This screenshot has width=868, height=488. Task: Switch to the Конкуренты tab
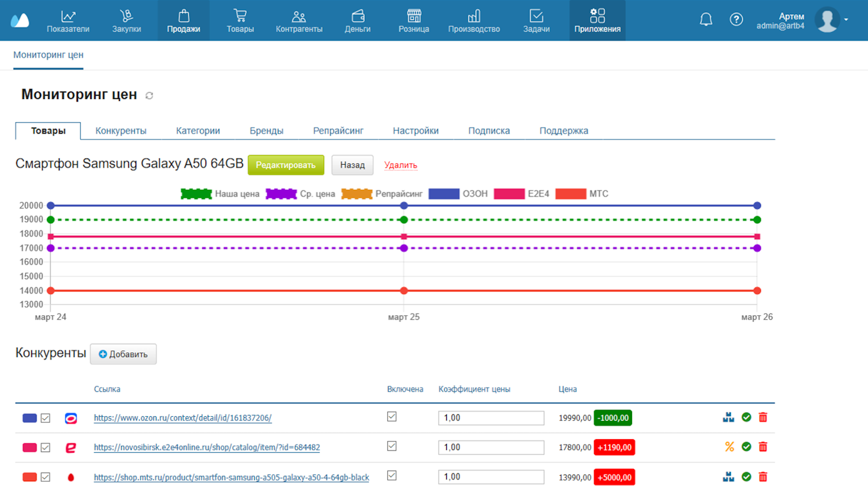(x=121, y=131)
